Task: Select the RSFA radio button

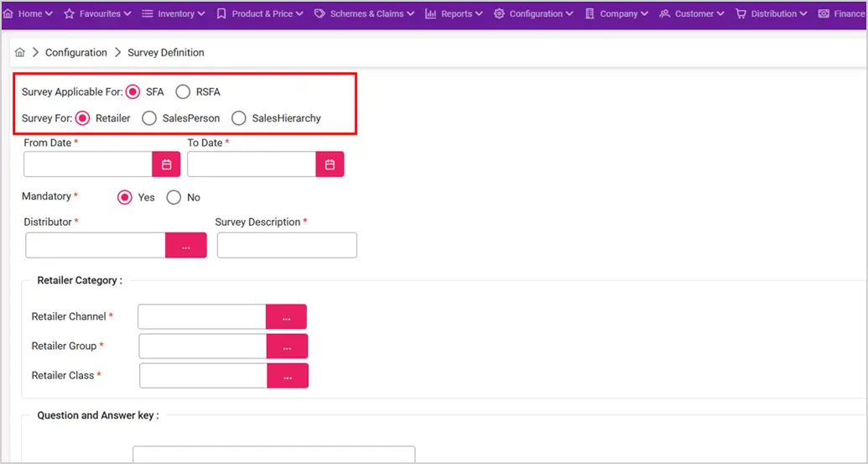Action: [x=183, y=92]
